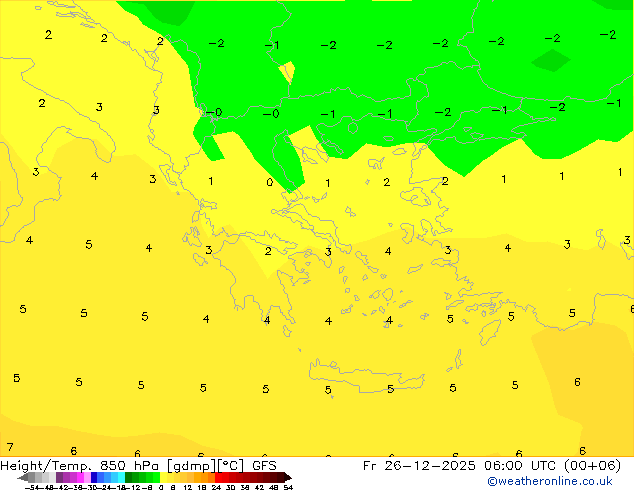
Task: Click the 06:00 UTC time text
Action: (x=521, y=466)
